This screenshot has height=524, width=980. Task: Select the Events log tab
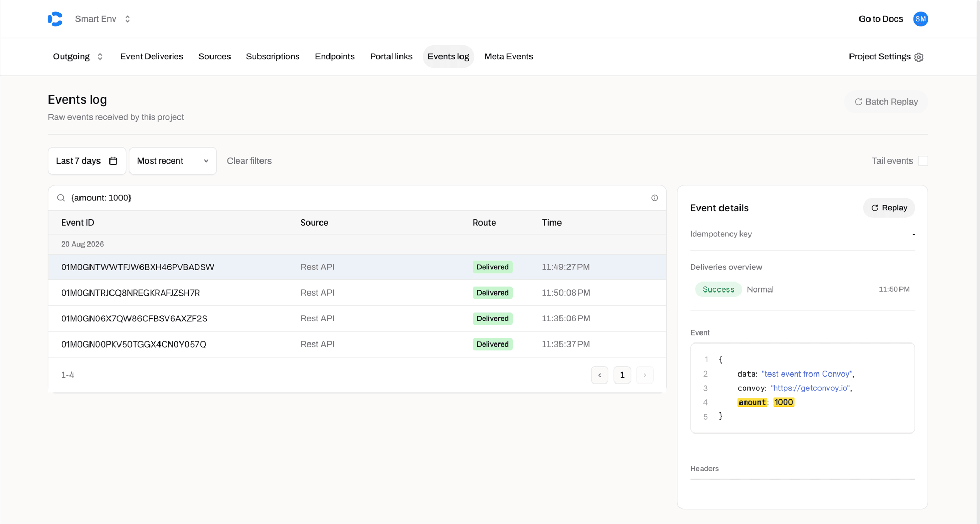(x=448, y=57)
